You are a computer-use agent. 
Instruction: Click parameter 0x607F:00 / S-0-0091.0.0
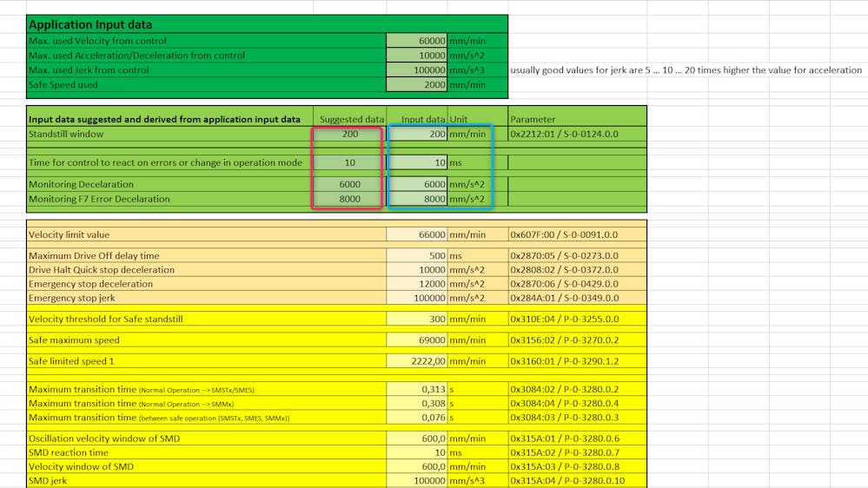(564, 234)
